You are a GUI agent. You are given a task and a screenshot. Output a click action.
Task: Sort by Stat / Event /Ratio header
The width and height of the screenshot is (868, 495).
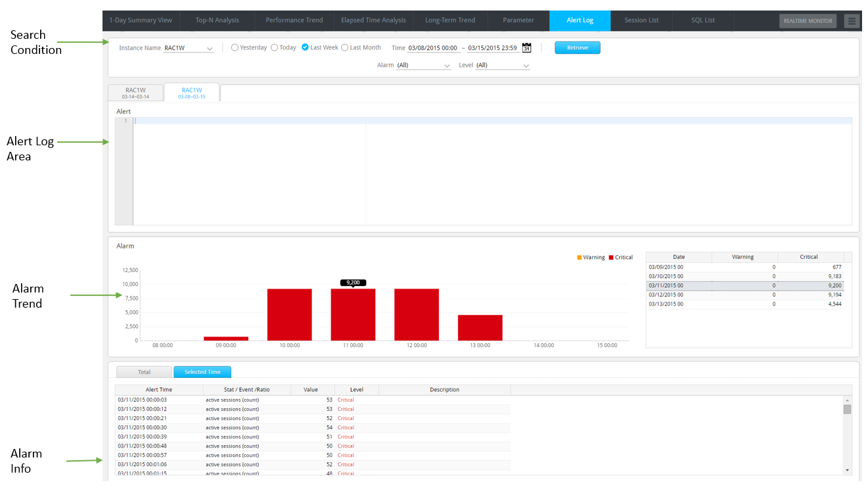tap(246, 390)
